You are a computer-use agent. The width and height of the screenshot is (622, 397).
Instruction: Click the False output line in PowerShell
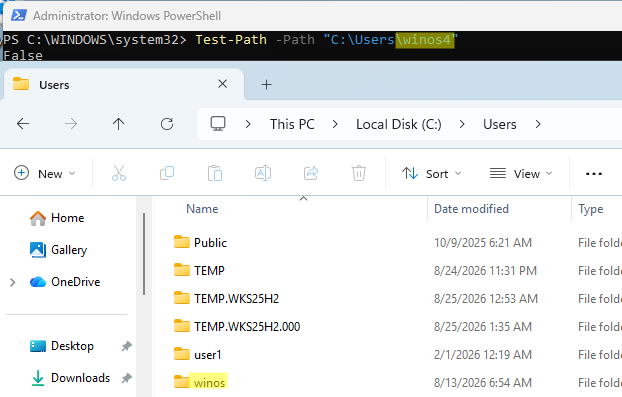pos(23,55)
